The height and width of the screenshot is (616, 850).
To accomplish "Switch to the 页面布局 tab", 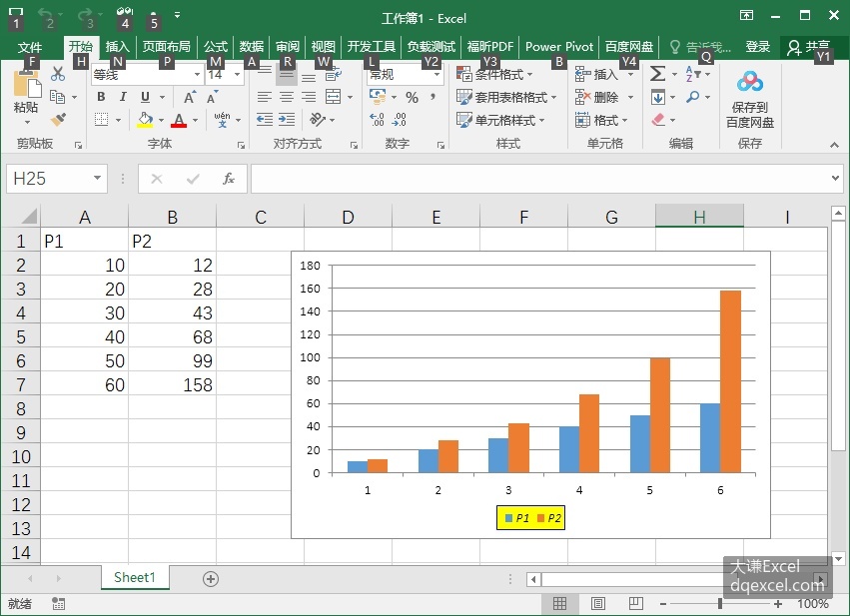I will [x=167, y=47].
